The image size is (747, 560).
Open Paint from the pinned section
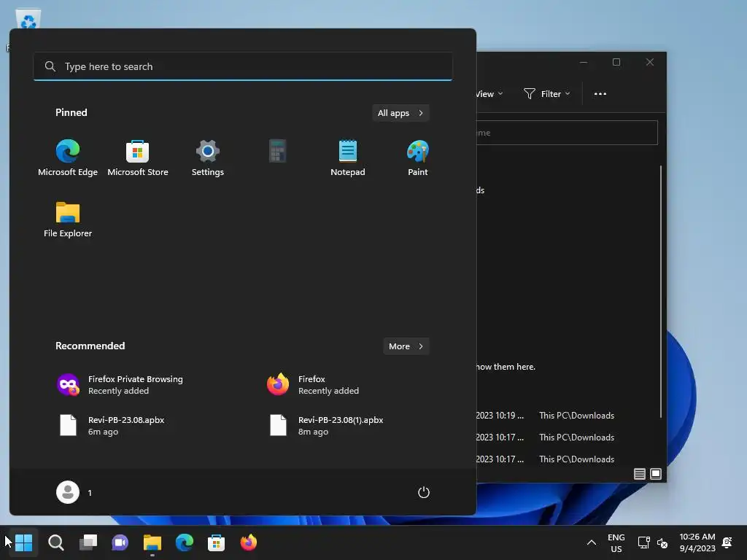[x=418, y=158]
